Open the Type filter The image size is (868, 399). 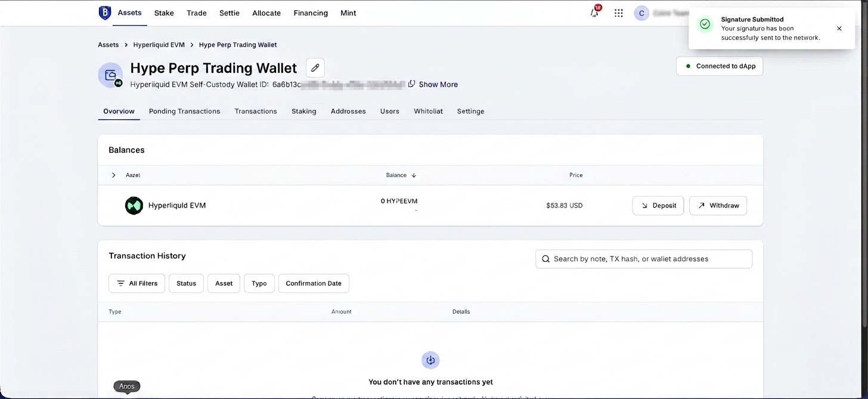[x=259, y=283]
